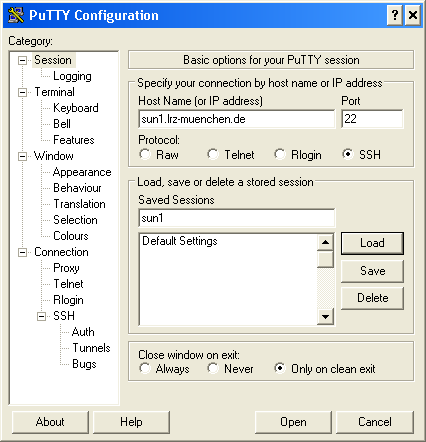Image resolution: width=426 pixels, height=442 pixels.
Task: Open the Tunnels settings category
Action: click(91, 348)
